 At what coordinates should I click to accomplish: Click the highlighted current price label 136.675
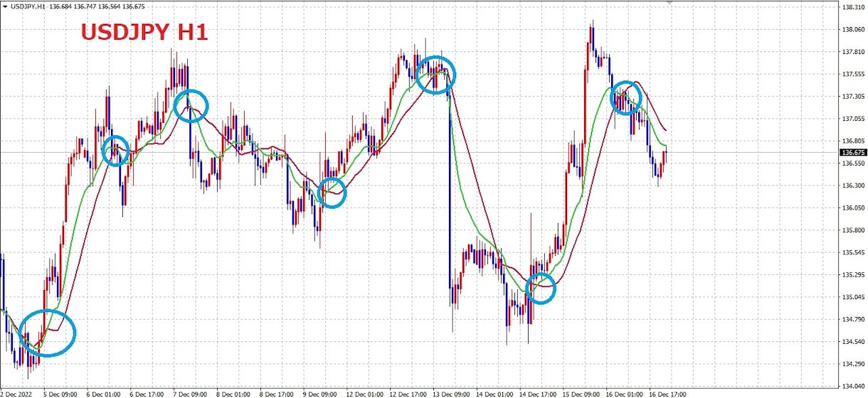pyautogui.click(x=852, y=152)
